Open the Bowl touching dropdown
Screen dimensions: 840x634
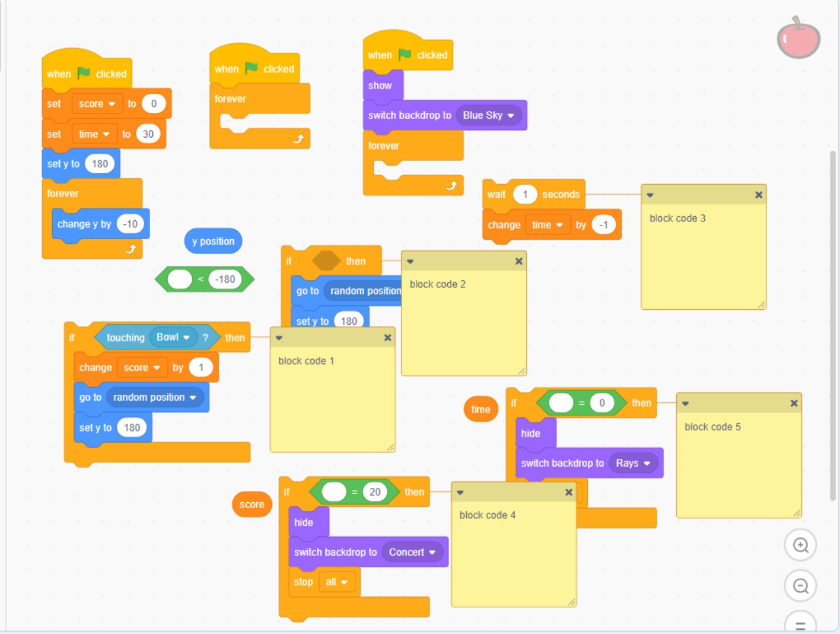coord(173,337)
